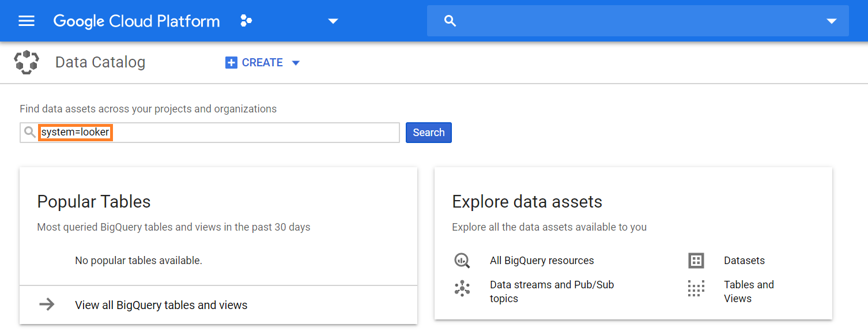The height and width of the screenshot is (335, 868).
Task: Click the Google Cloud Platform title
Action: 137,21
